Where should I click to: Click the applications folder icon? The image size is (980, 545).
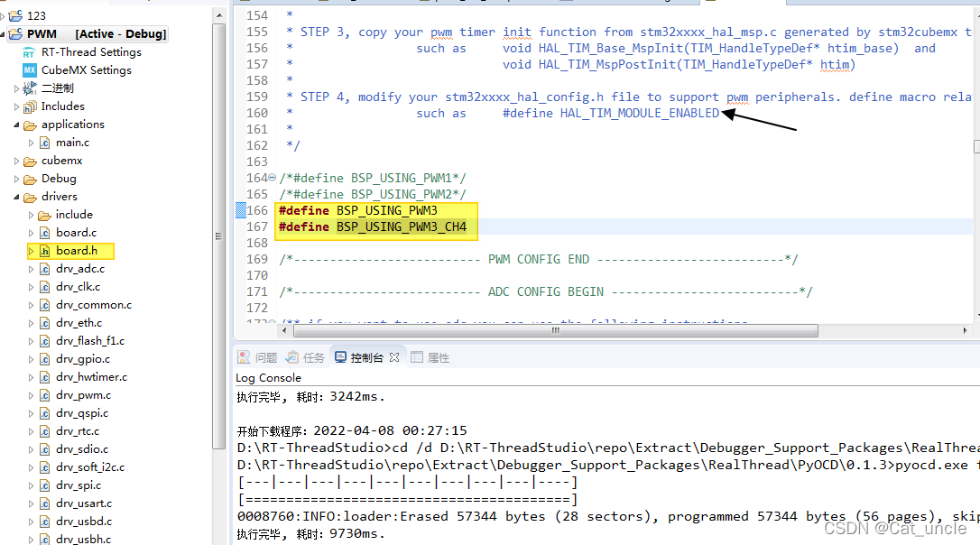pos(30,125)
